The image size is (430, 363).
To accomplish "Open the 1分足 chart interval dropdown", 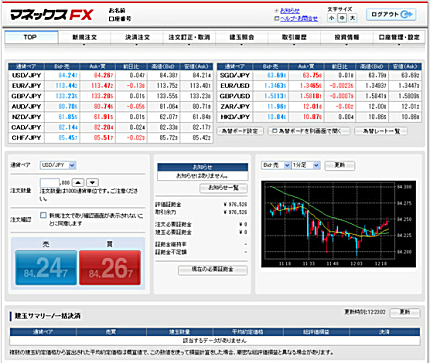I will 306,165.
